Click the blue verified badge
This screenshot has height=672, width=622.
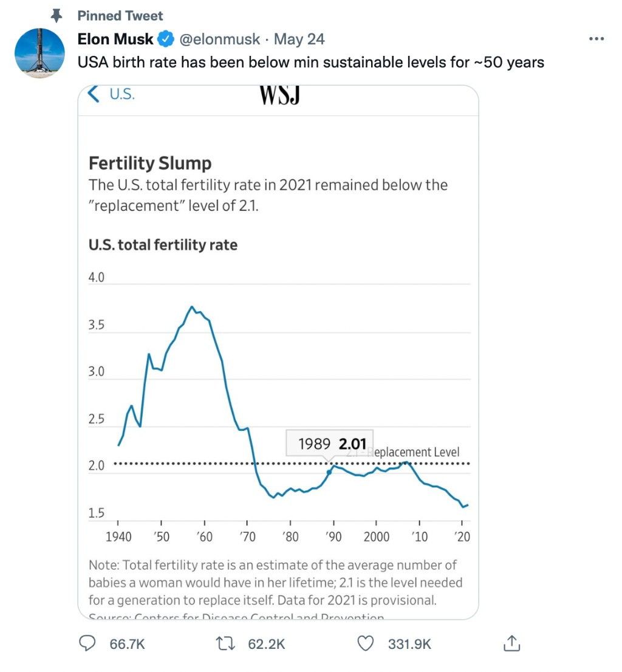click(x=166, y=39)
